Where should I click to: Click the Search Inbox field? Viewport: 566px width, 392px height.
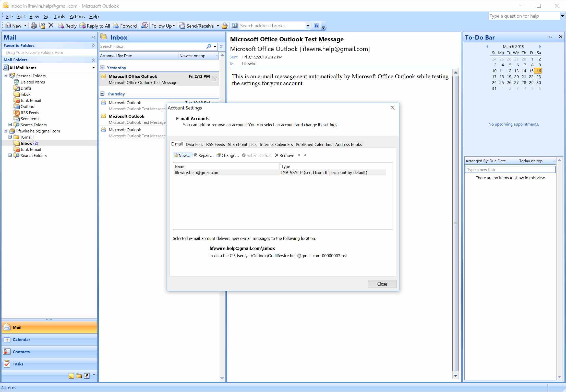tap(152, 46)
